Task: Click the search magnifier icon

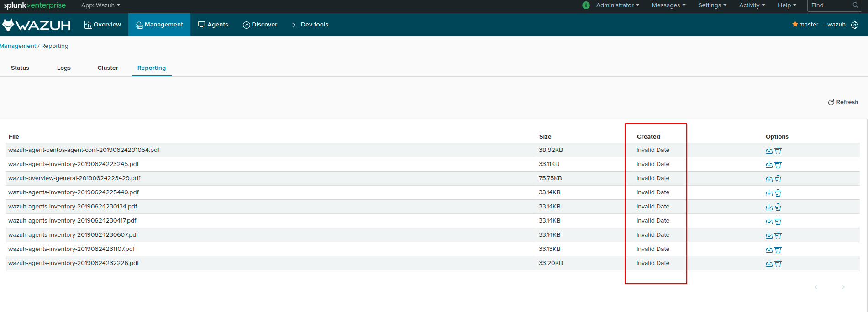Action: (856, 5)
